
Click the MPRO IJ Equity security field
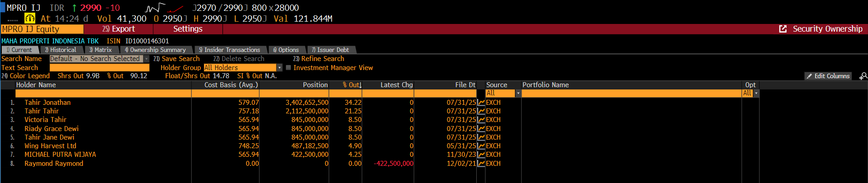pyautogui.click(x=42, y=29)
